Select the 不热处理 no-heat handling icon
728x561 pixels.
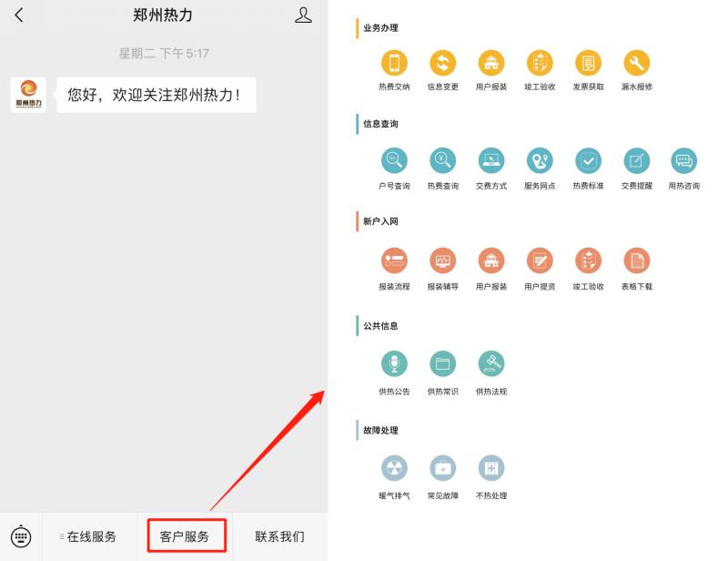tap(491, 470)
